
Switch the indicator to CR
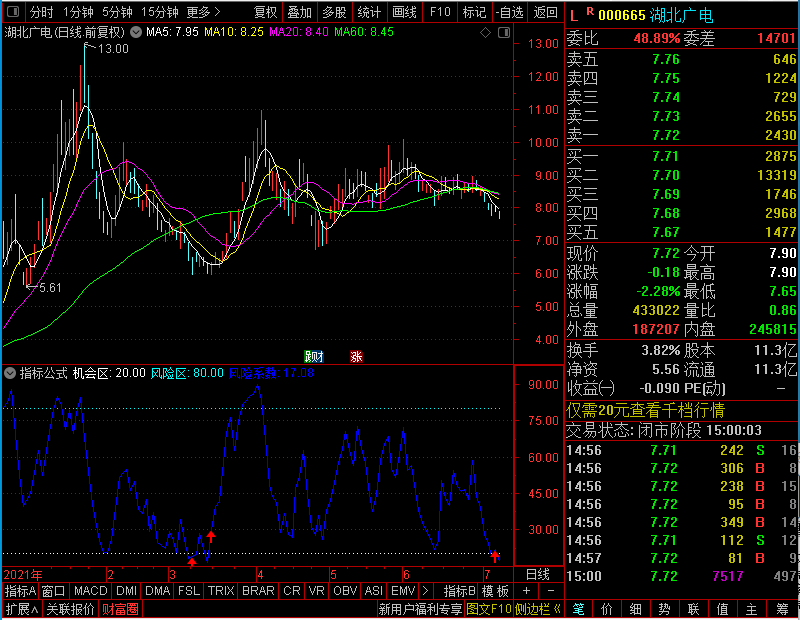point(292,591)
